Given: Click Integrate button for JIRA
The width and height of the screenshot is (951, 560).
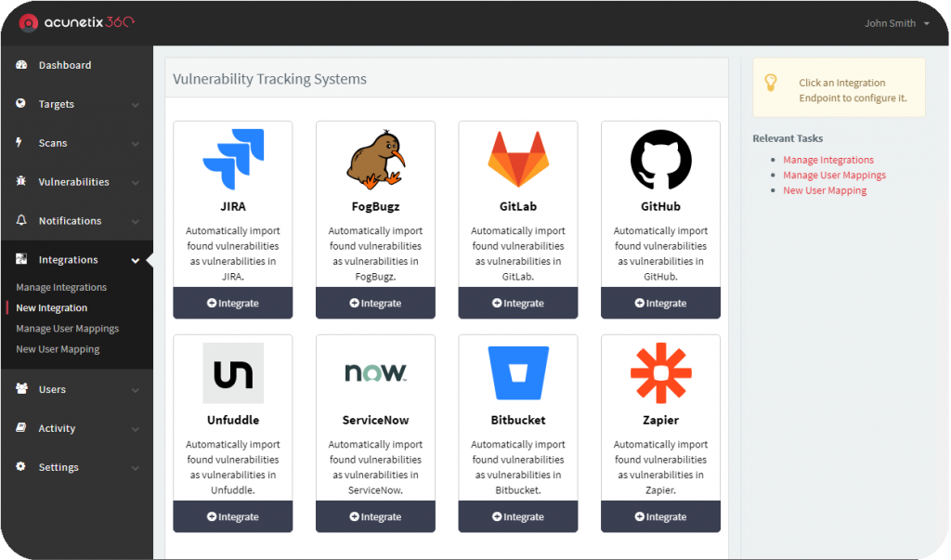Looking at the screenshot, I should [x=233, y=303].
